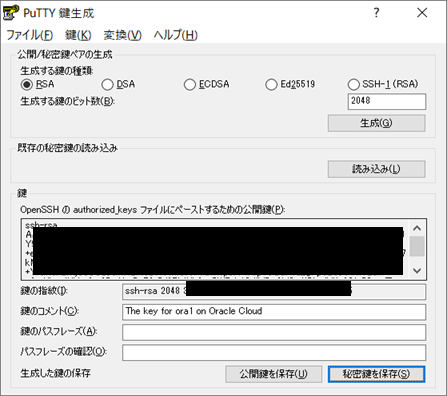This screenshot has width=447, height=396.
Task: Click the PuTTY key generator title icon
Action: click(11, 12)
